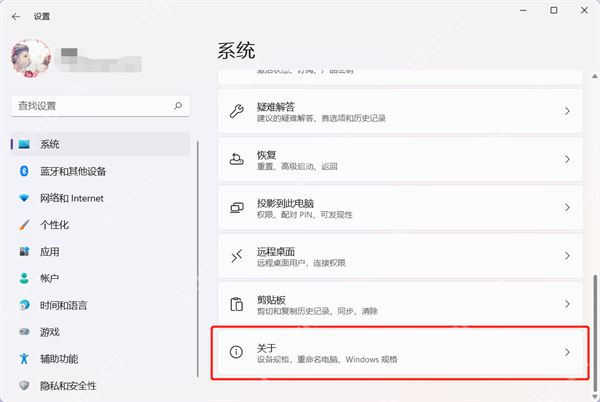Click the gamepad icon for 游戏

point(24,332)
